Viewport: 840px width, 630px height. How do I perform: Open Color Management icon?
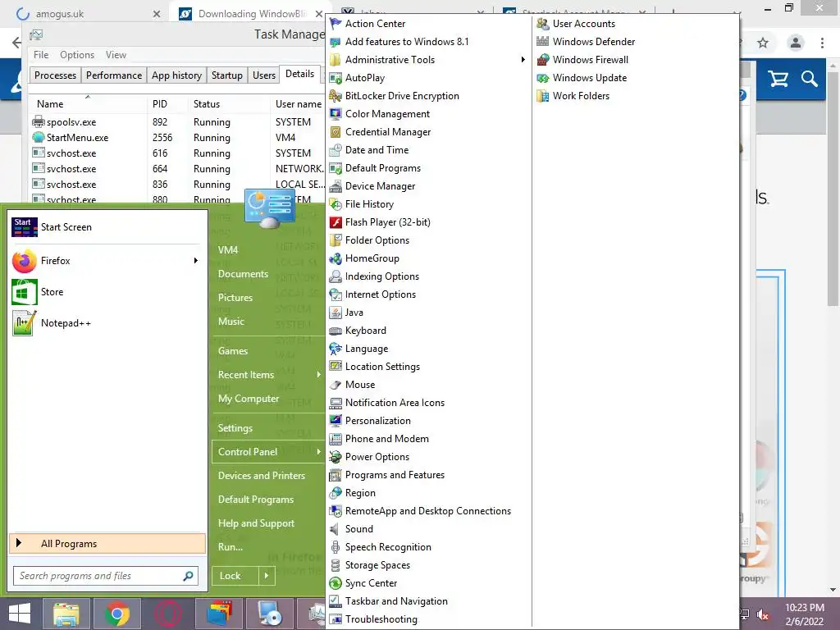336,113
